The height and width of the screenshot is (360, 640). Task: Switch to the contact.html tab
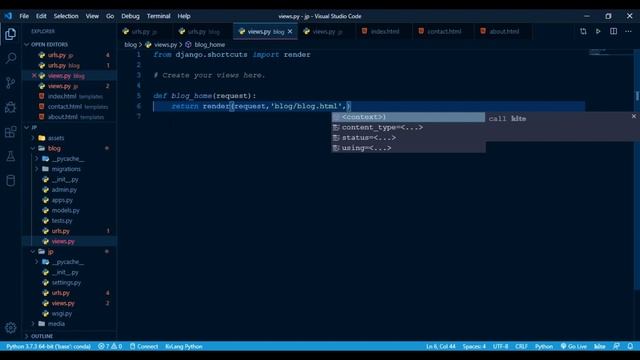coord(443,31)
